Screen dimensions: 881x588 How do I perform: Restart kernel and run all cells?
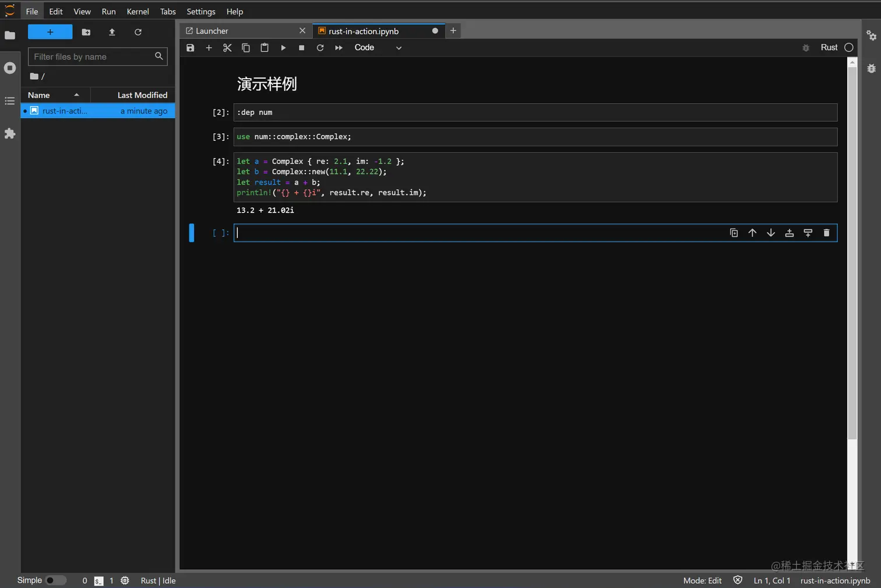(x=339, y=48)
